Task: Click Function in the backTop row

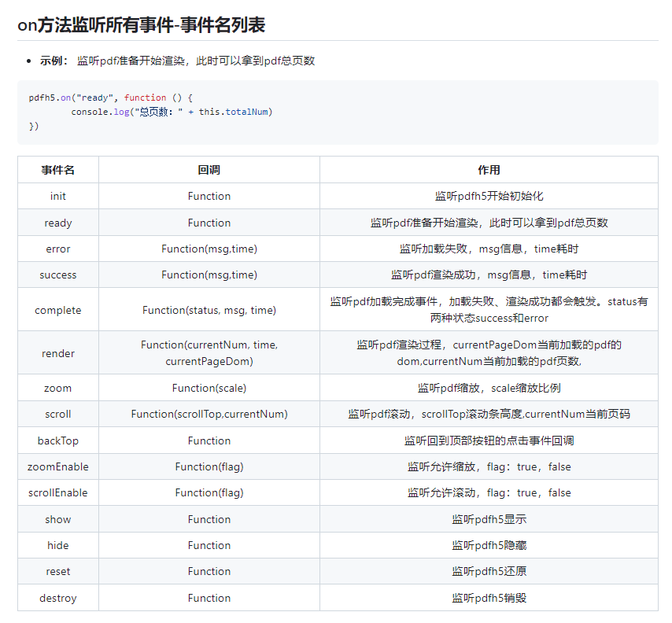Action: coord(209,441)
